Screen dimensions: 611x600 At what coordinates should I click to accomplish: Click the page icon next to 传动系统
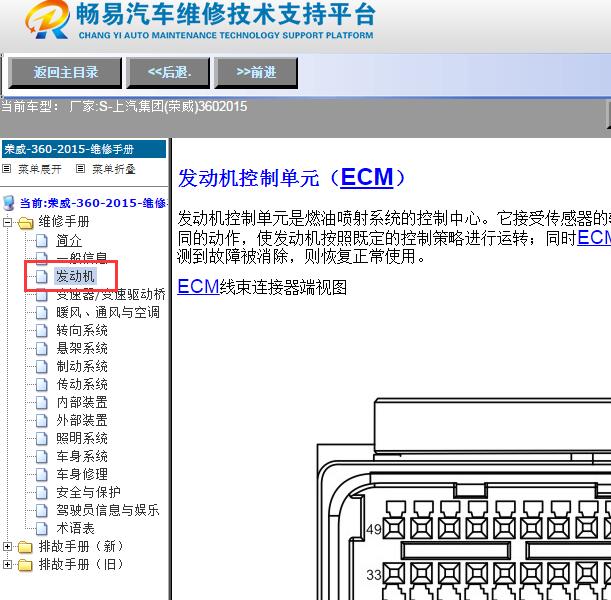pos(42,385)
